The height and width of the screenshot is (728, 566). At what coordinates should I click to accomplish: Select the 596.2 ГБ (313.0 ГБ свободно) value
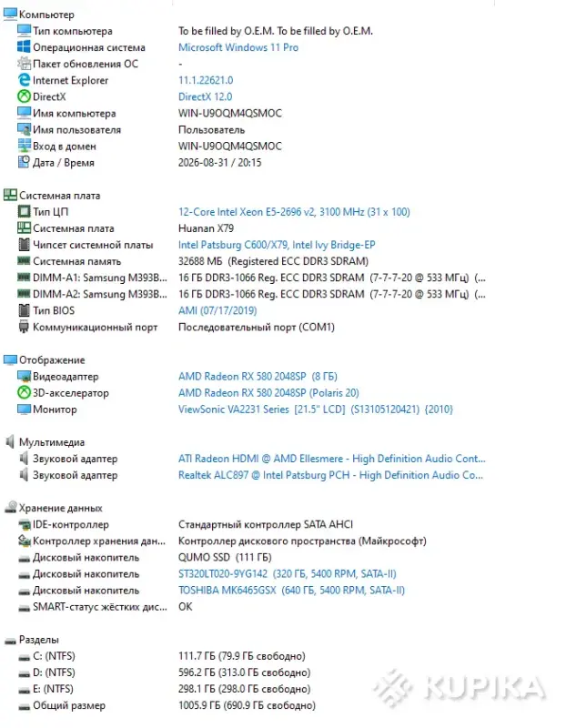coord(244,672)
